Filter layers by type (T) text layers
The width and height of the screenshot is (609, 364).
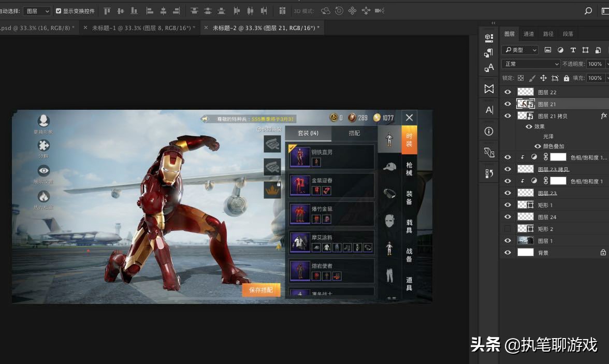[x=573, y=50]
